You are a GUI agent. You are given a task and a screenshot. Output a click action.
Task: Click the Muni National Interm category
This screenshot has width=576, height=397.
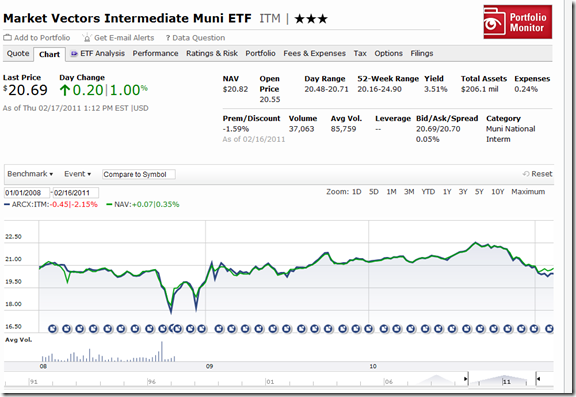(x=510, y=134)
